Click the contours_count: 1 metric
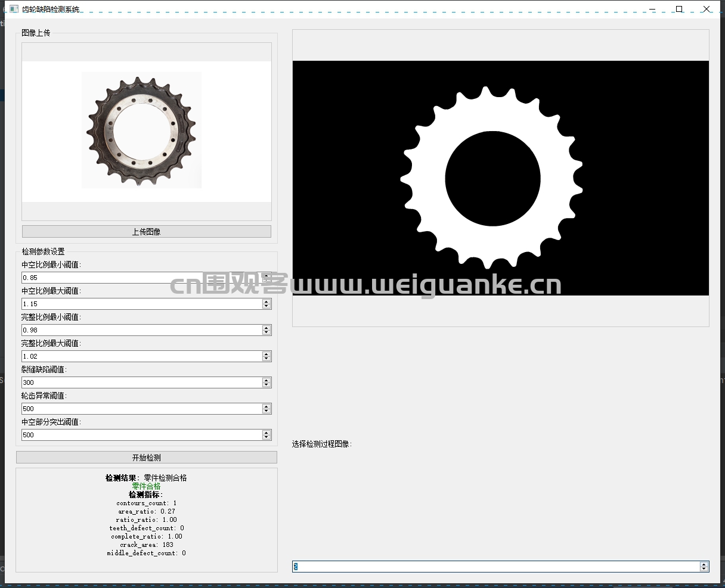The width and height of the screenshot is (725, 588). click(147, 503)
